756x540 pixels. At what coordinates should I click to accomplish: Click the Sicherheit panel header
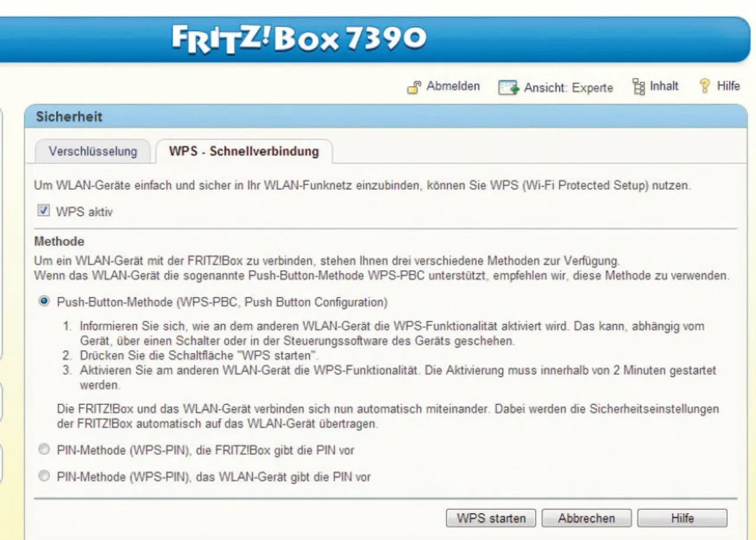[x=69, y=117]
